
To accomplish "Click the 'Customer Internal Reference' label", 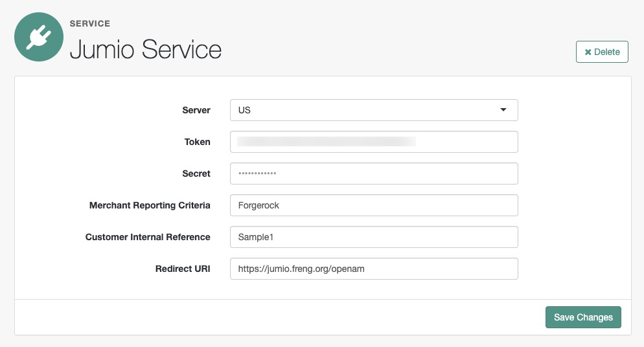I will coord(148,237).
